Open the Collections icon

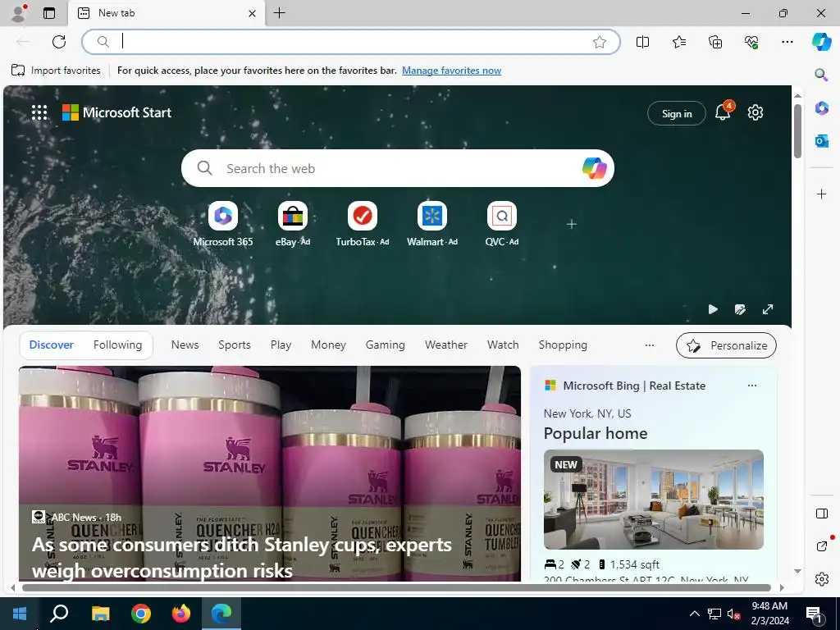click(x=715, y=42)
